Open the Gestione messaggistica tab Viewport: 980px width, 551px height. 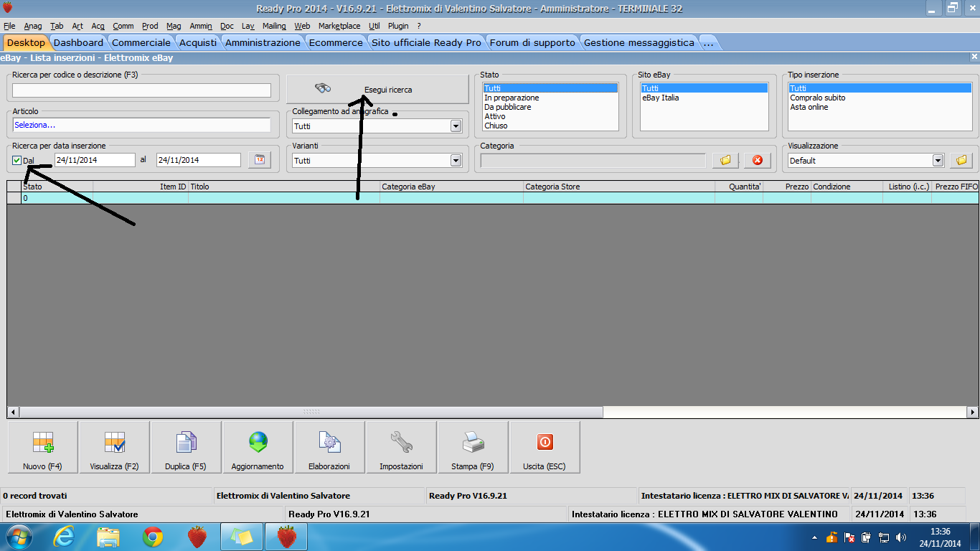pos(639,42)
